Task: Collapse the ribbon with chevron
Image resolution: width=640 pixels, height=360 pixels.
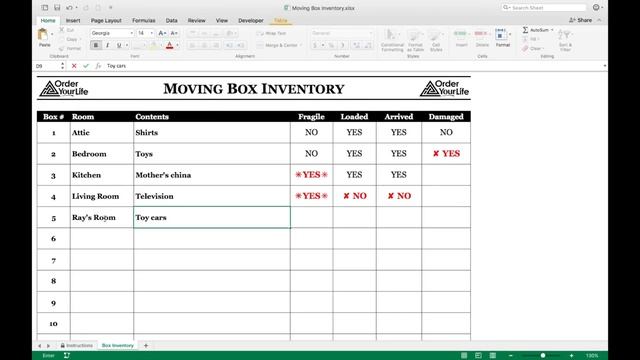Action: (x=599, y=20)
